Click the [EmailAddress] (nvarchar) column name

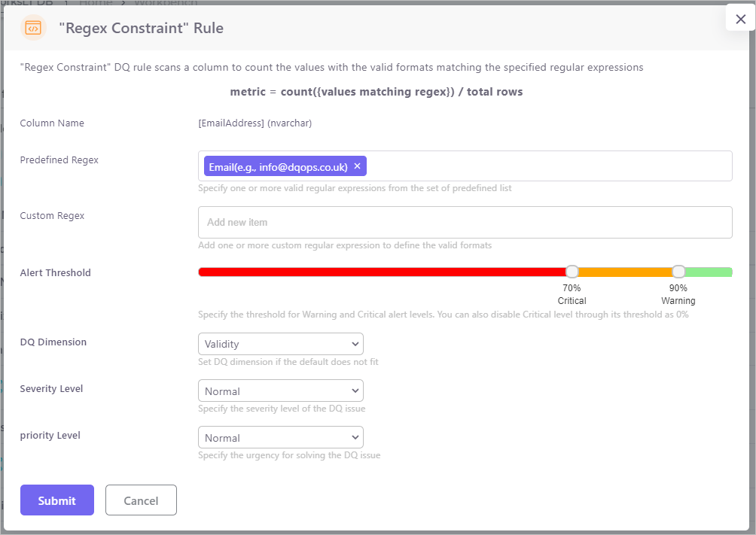(x=255, y=123)
